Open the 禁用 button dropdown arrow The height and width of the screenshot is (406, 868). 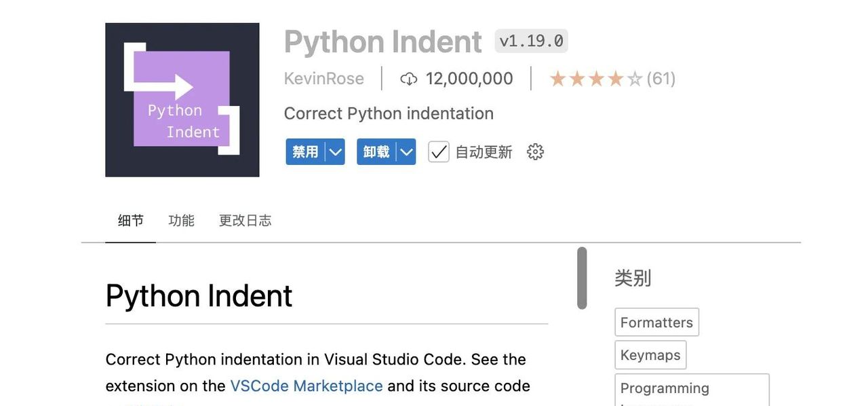click(336, 151)
